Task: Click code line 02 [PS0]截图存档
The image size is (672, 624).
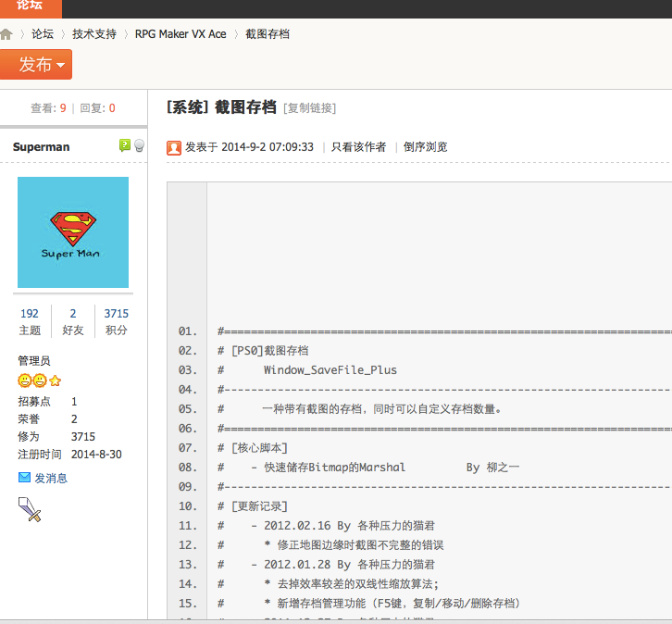Action: click(263, 351)
